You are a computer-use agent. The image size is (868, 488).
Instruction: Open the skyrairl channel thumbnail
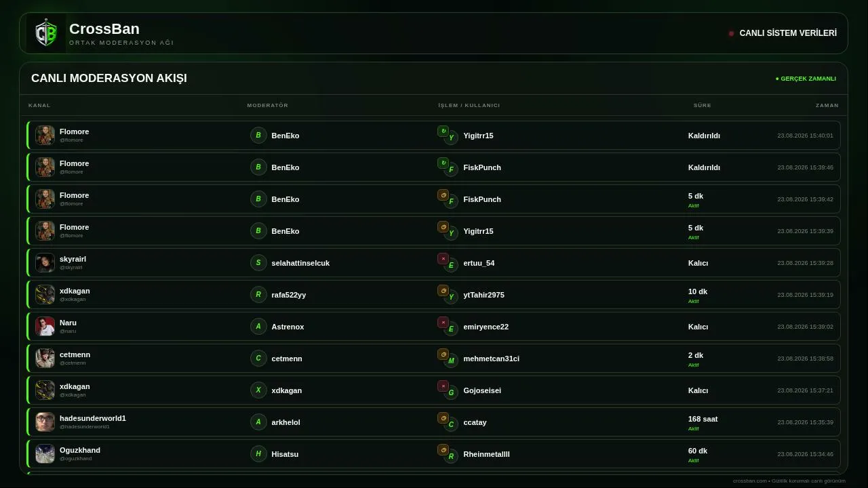pos(45,263)
